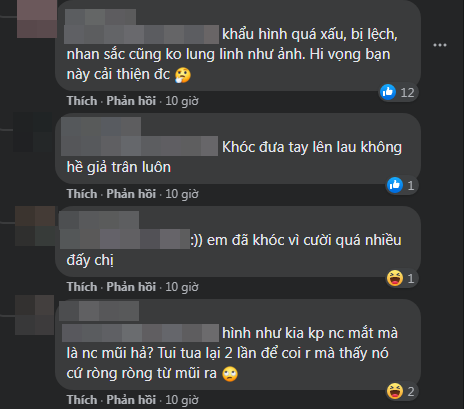Open second commenter's avatar

(x=33, y=132)
